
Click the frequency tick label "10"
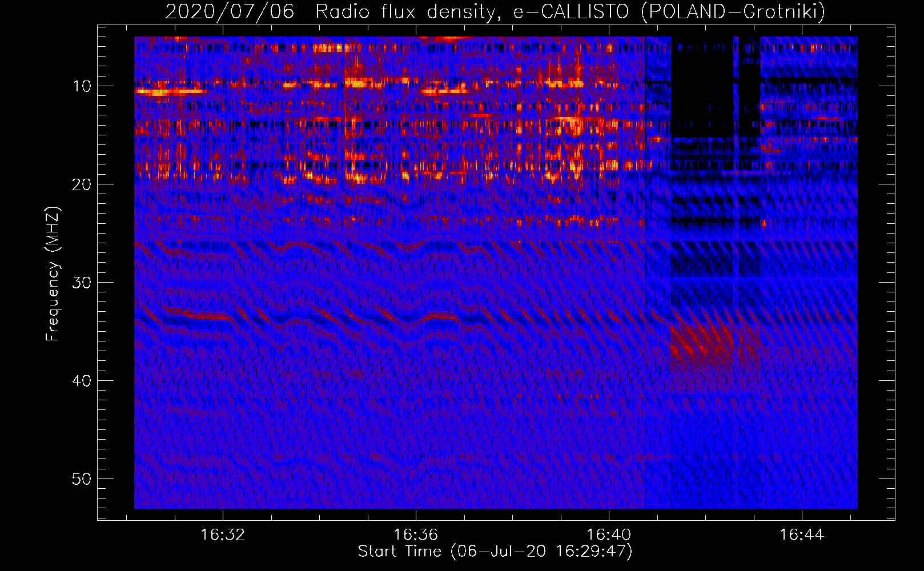click(x=82, y=86)
